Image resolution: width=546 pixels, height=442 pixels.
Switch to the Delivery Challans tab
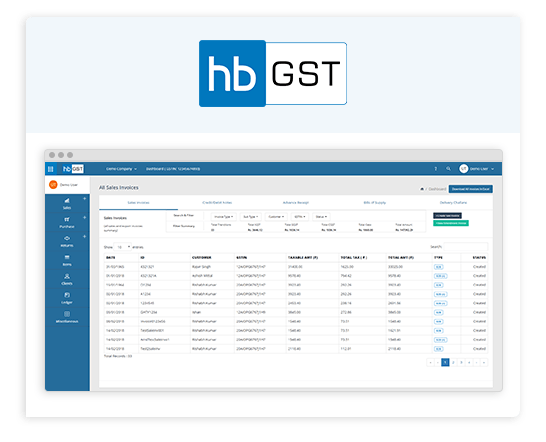coord(453,202)
